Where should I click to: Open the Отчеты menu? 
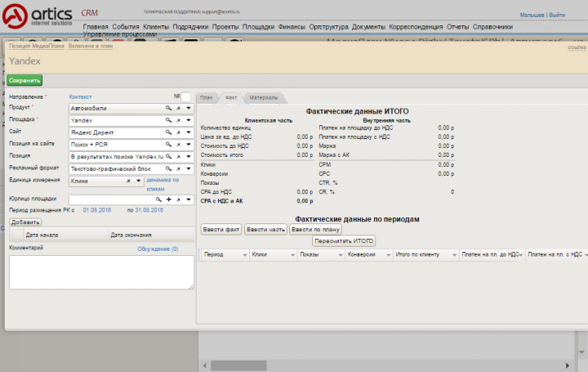[x=458, y=27]
